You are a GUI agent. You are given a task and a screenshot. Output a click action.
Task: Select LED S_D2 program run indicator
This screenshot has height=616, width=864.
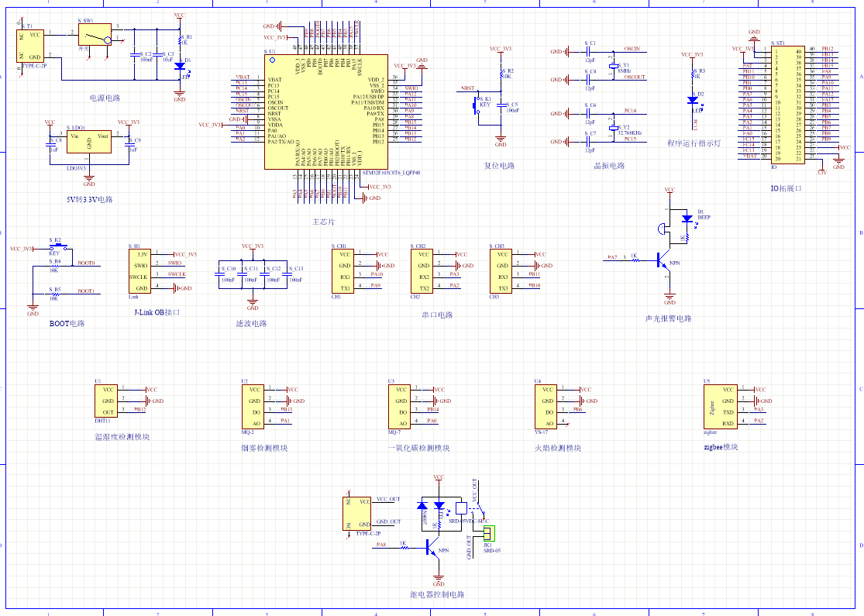(x=693, y=100)
